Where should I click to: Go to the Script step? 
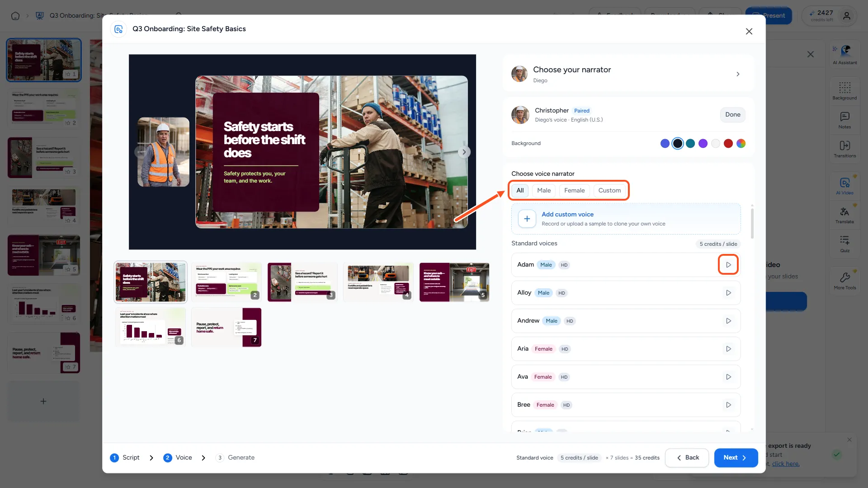pos(125,458)
